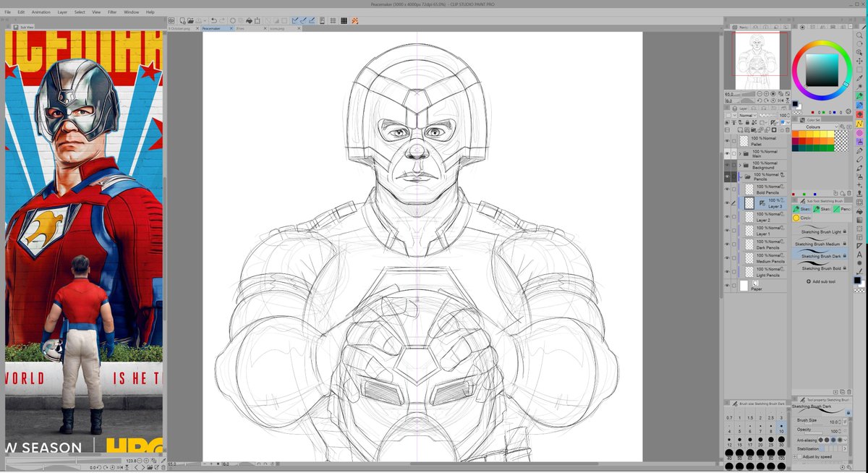Collapse the Pencils layer folder
Viewport: 868px width, 473px height.
[x=741, y=176]
